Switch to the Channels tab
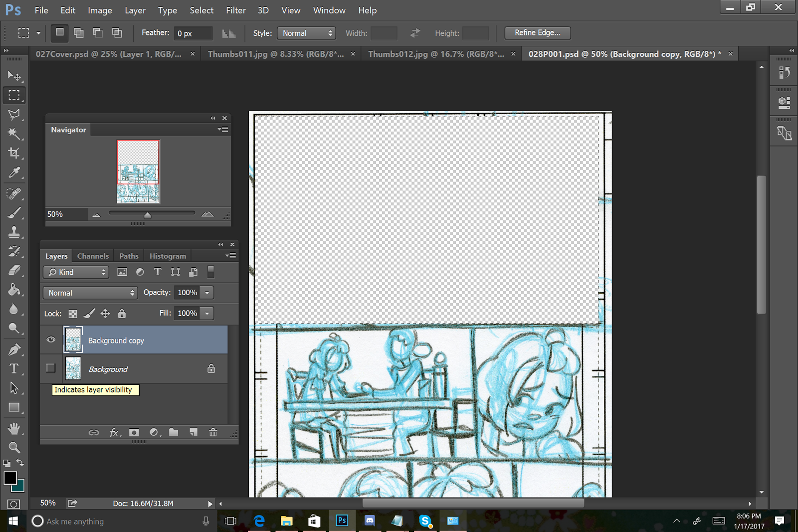Screen dimensions: 798x532 pyautogui.click(x=93, y=256)
